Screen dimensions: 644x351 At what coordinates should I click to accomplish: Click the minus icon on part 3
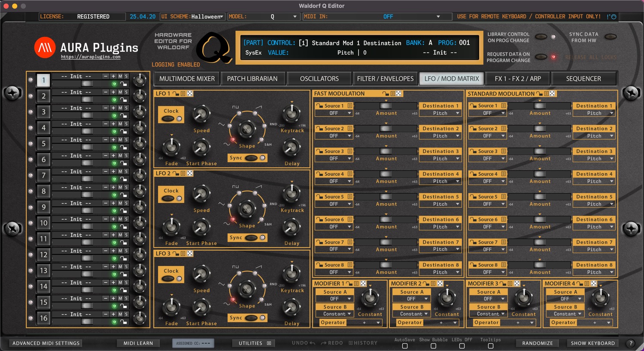pyautogui.click(x=106, y=108)
